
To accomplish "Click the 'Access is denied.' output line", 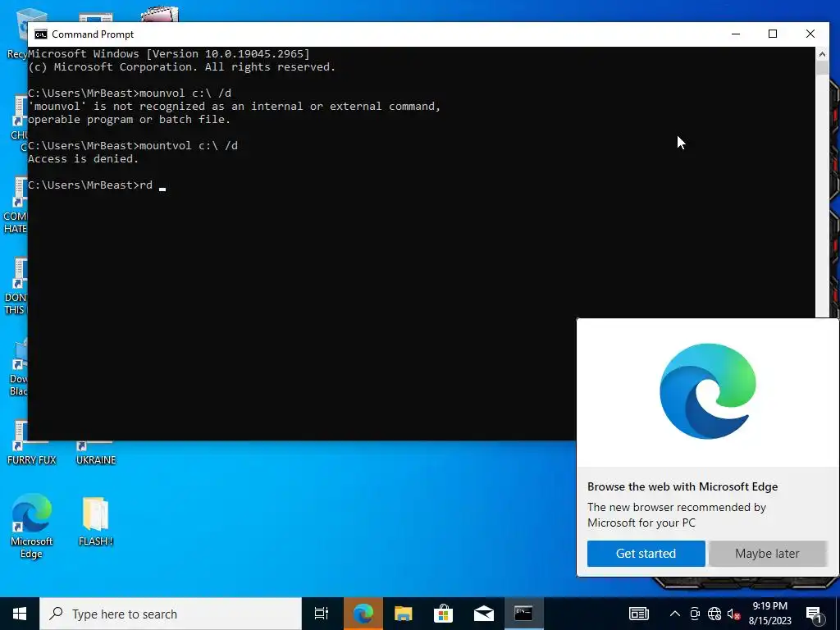I will [x=83, y=158].
